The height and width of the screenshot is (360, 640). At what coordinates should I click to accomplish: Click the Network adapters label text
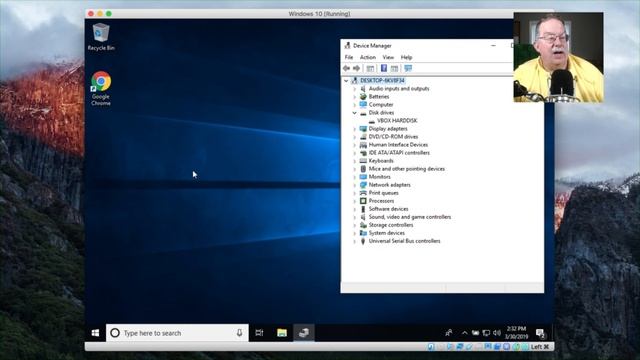[x=389, y=185]
